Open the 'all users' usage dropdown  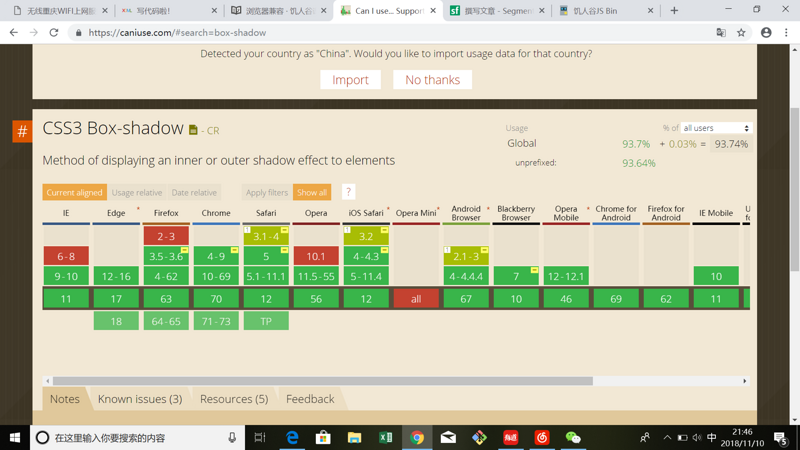pyautogui.click(x=716, y=128)
